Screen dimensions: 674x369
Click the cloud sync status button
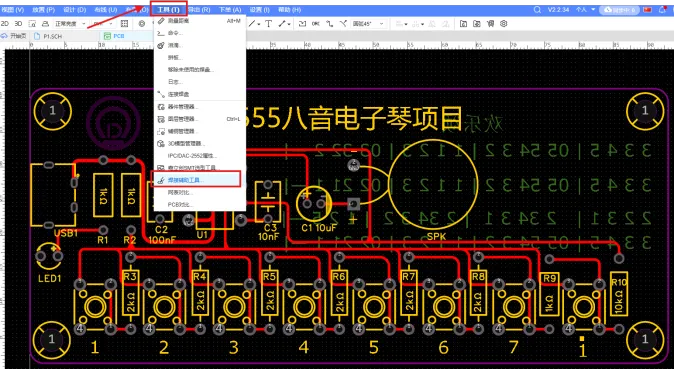coord(619,9)
